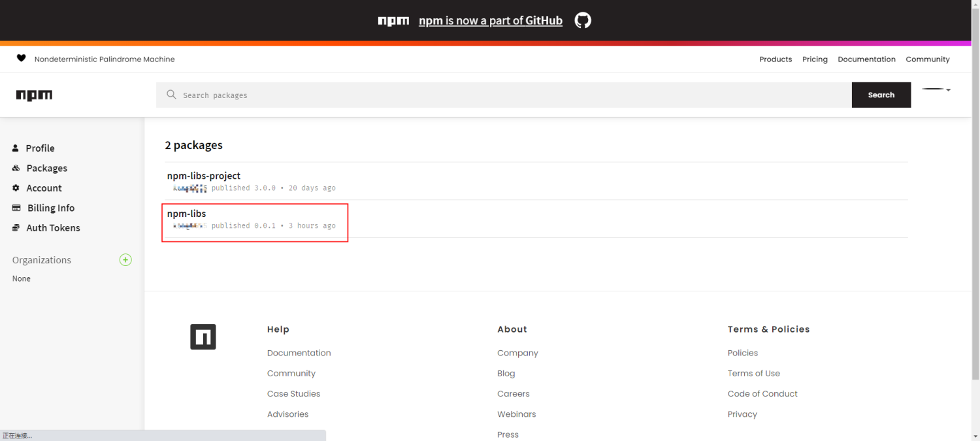980x441 pixels.
Task: Click the Search button
Action: tap(881, 95)
